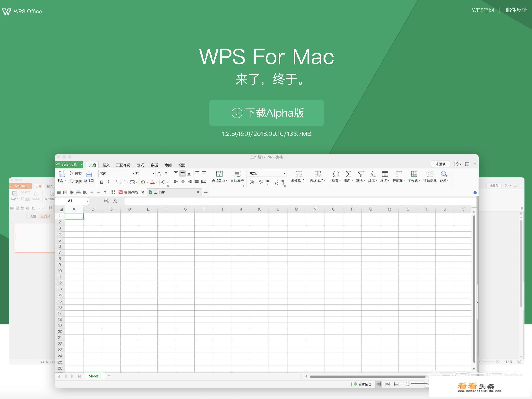Click the Find (查找) magnifier icon

[444, 174]
